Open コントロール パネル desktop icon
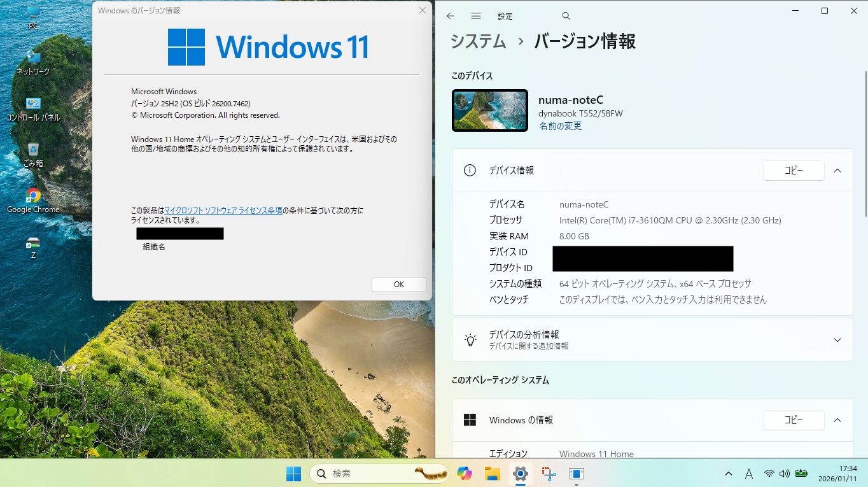This screenshot has width=868, height=487. click(x=33, y=104)
